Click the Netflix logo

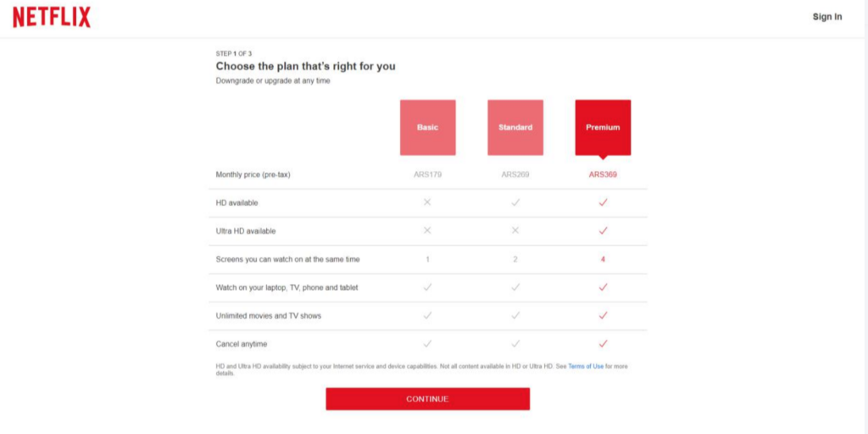[x=52, y=17]
